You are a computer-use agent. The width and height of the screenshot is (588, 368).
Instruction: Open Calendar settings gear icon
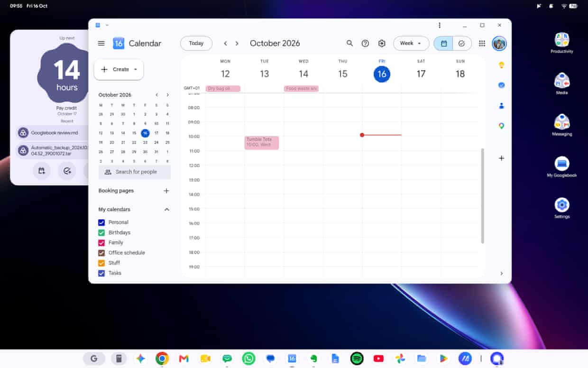click(x=382, y=43)
